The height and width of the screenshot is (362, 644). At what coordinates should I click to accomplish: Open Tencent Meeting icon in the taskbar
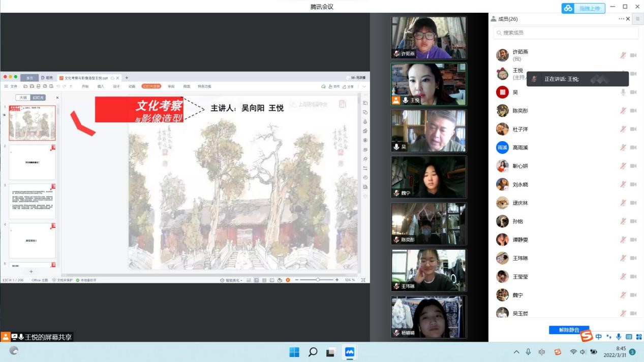pos(349,352)
